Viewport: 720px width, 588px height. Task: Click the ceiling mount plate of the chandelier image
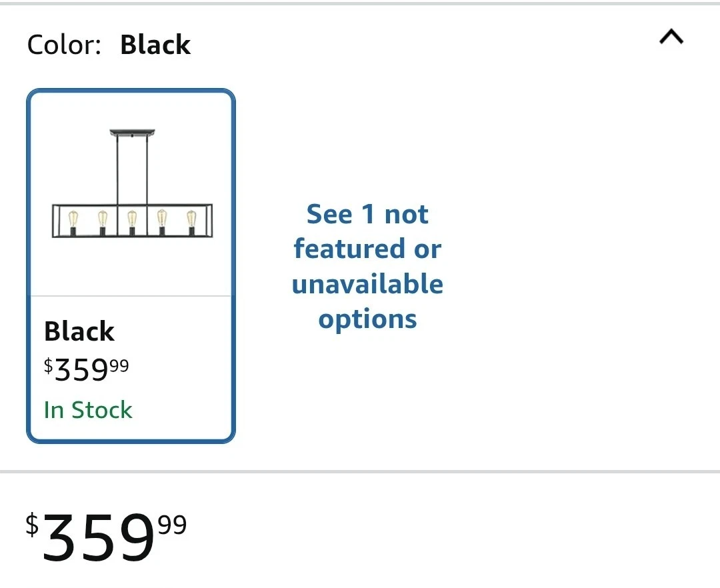pyautogui.click(x=132, y=132)
